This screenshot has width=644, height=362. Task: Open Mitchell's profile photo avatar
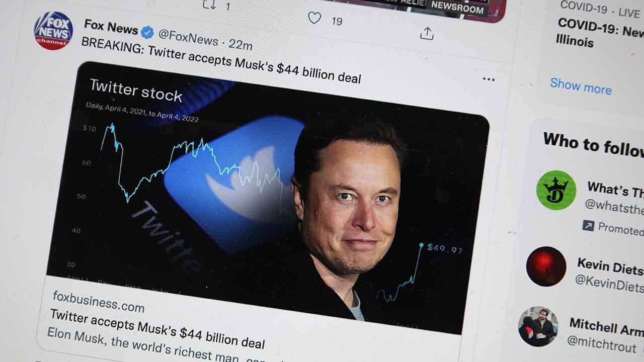pyautogui.click(x=538, y=327)
